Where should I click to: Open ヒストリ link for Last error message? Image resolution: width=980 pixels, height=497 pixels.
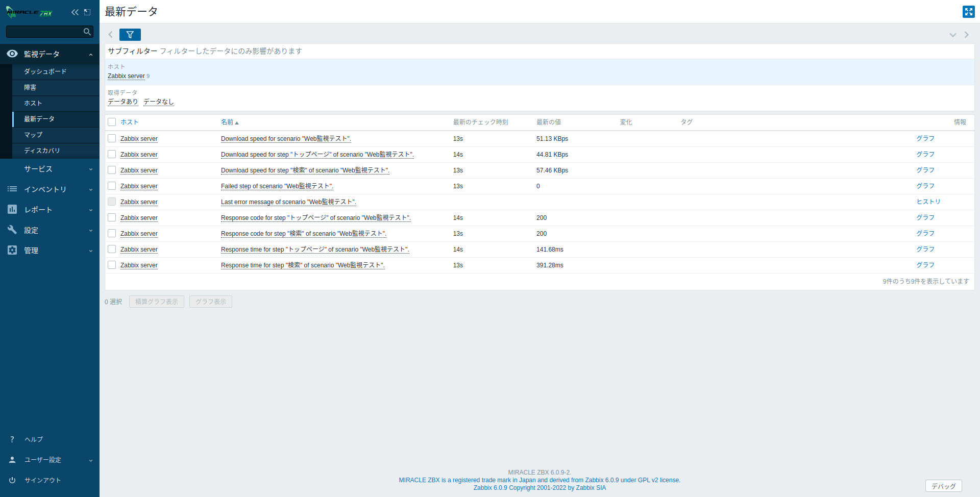pyautogui.click(x=928, y=202)
